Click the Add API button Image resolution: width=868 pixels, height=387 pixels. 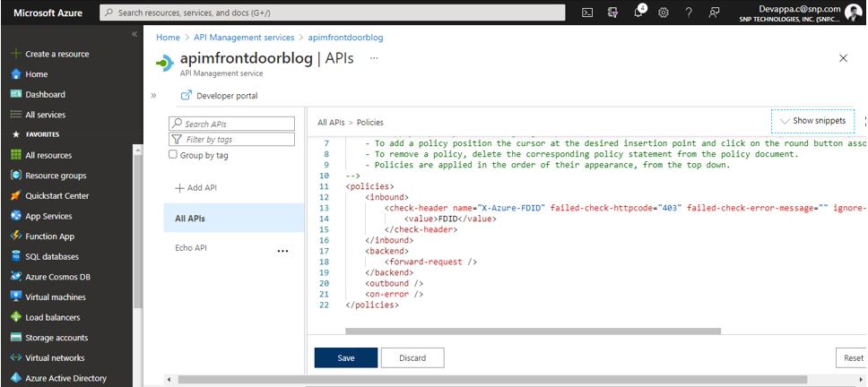click(x=195, y=188)
